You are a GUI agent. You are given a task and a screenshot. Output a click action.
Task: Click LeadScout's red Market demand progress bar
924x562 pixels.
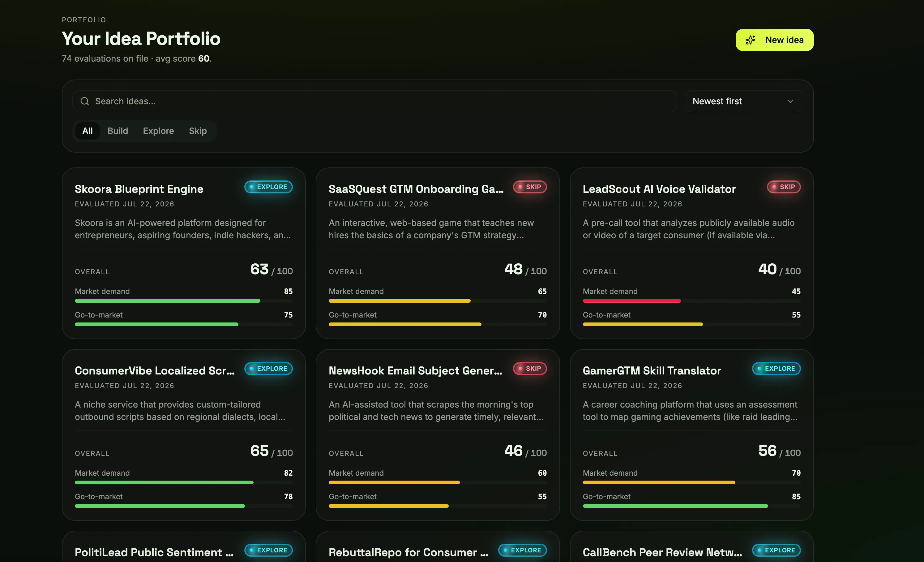click(x=691, y=301)
